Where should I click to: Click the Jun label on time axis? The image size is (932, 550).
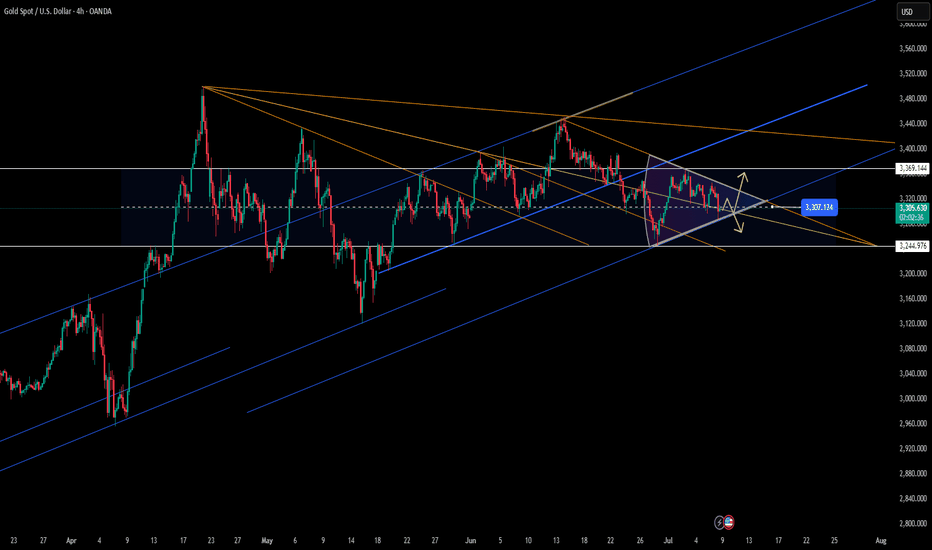471,540
